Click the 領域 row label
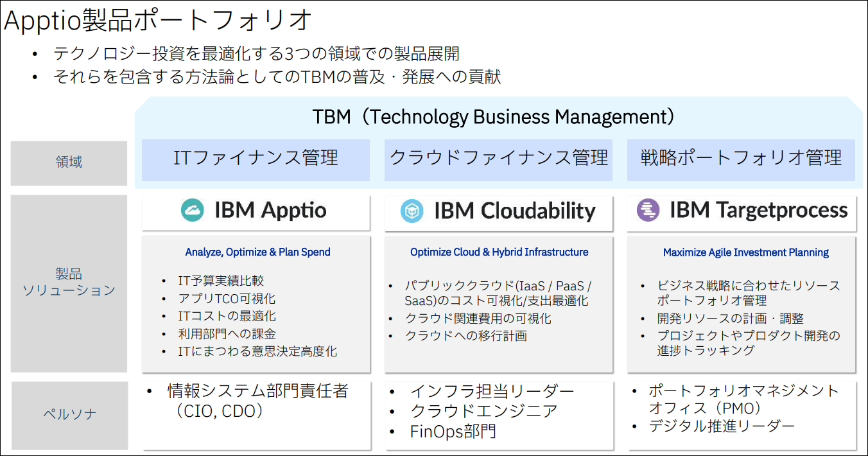The width and height of the screenshot is (868, 456). click(69, 162)
